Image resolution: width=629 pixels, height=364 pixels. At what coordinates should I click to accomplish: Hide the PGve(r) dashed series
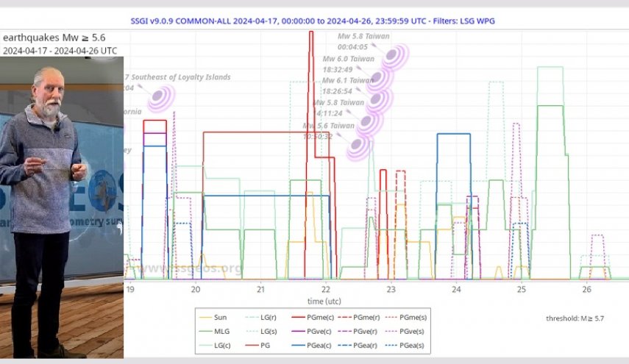click(358, 332)
